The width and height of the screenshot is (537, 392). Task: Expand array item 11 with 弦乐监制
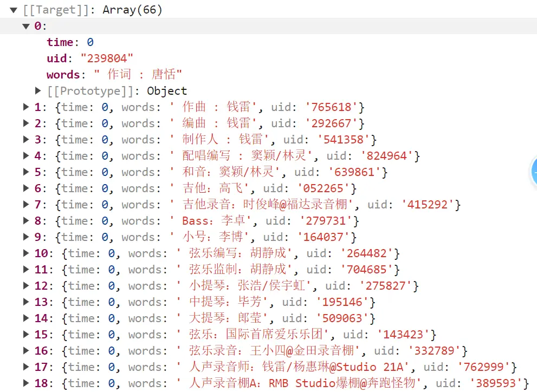pos(25,269)
